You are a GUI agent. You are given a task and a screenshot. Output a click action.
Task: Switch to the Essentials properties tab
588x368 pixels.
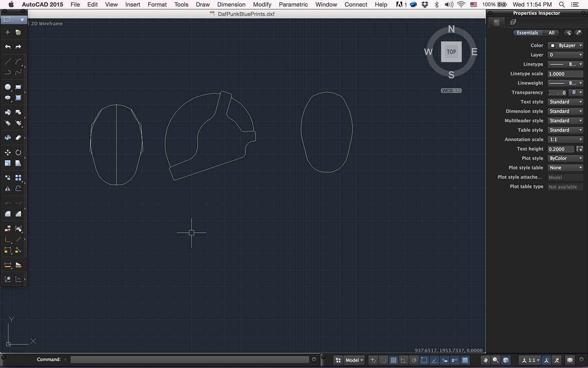tap(528, 33)
